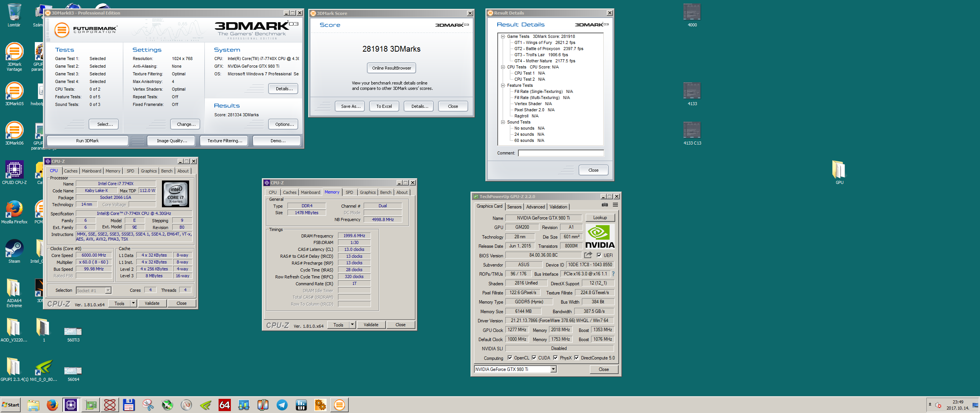Select the NVI_0_0_80 NVIDIA desktop icon
The width and height of the screenshot is (980, 413).
pos(44,370)
